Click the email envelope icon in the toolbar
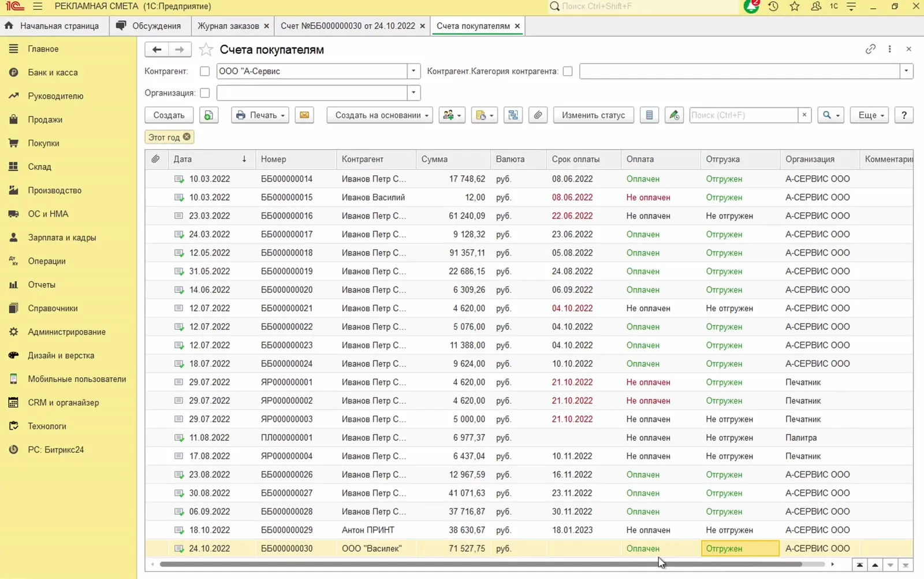The width and height of the screenshot is (924, 579). click(x=304, y=115)
